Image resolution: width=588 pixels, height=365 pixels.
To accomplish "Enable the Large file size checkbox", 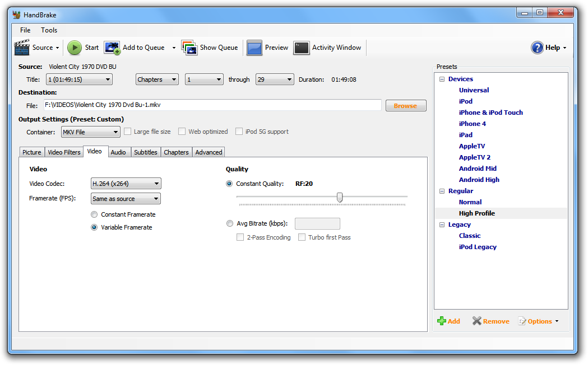I will click(127, 132).
